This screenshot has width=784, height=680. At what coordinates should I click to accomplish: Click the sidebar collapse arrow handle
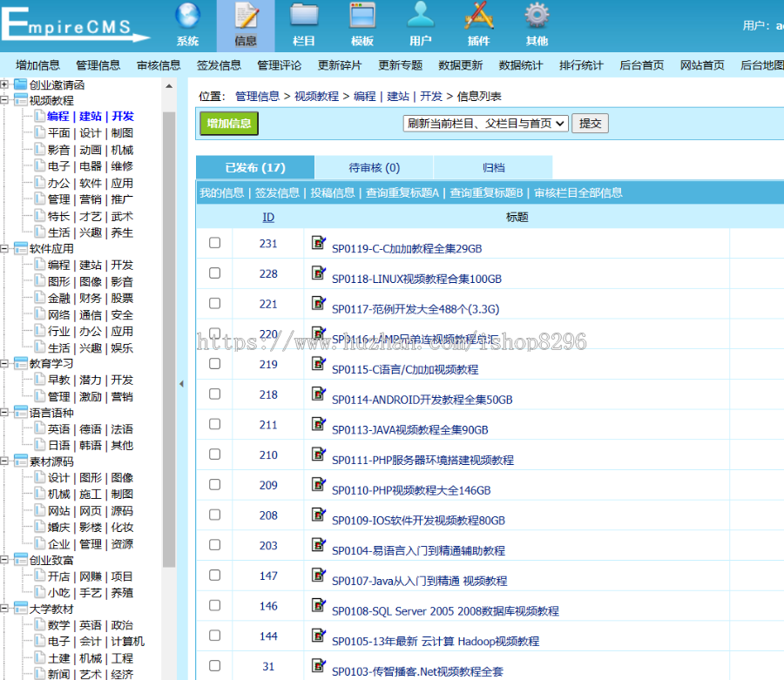click(182, 383)
